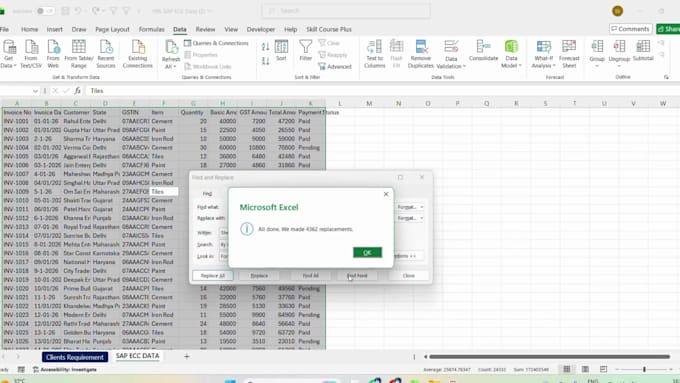Screen dimensions: 680x383
Task: Open Format dropdown beside Find what
Action: (x=410, y=207)
